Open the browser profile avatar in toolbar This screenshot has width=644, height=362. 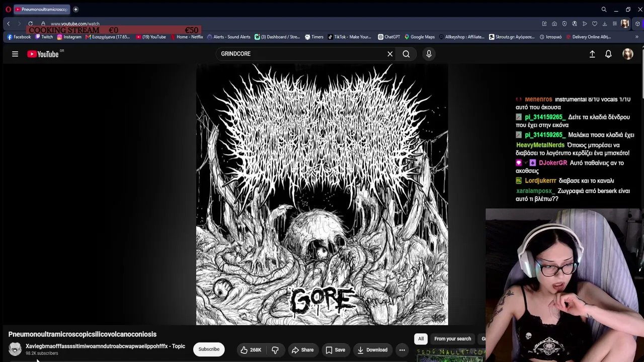(x=625, y=24)
